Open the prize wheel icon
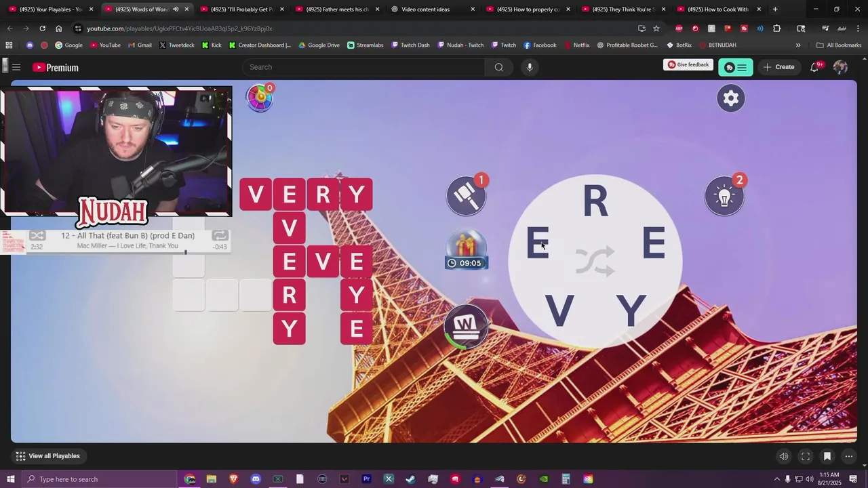 point(260,98)
